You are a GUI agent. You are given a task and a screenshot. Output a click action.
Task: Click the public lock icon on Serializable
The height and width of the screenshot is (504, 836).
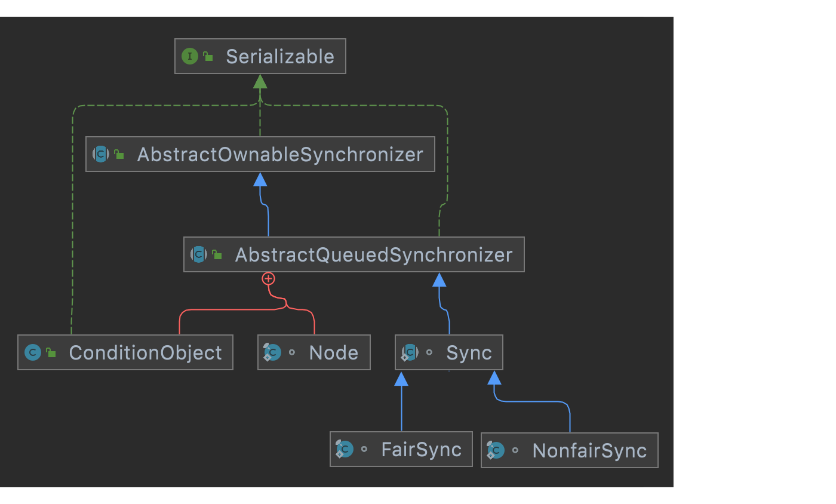coord(208,57)
